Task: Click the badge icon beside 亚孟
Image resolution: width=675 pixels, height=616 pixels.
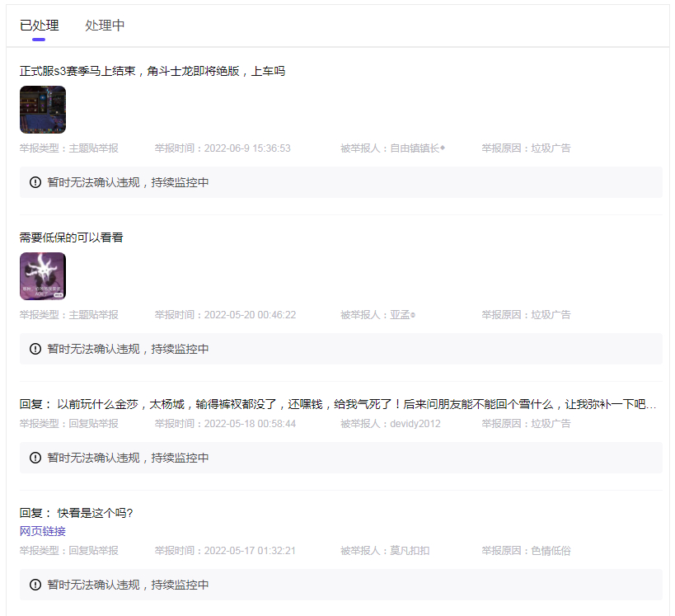Action: click(413, 315)
